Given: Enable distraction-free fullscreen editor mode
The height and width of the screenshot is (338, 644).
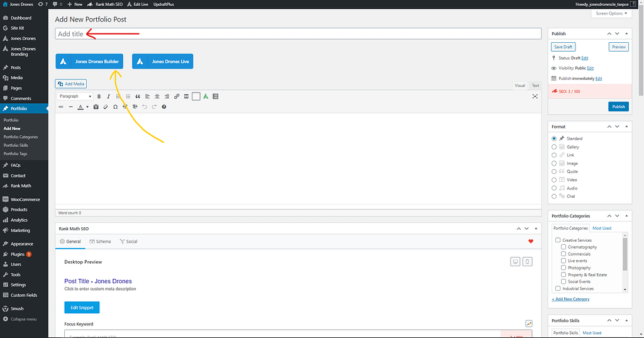Looking at the screenshot, I should [x=535, y=97].
